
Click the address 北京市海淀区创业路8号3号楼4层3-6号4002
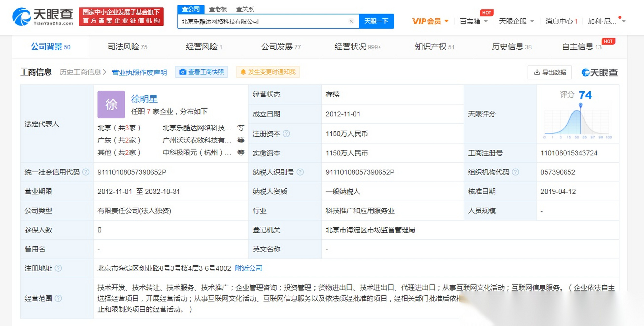[164, 268]
